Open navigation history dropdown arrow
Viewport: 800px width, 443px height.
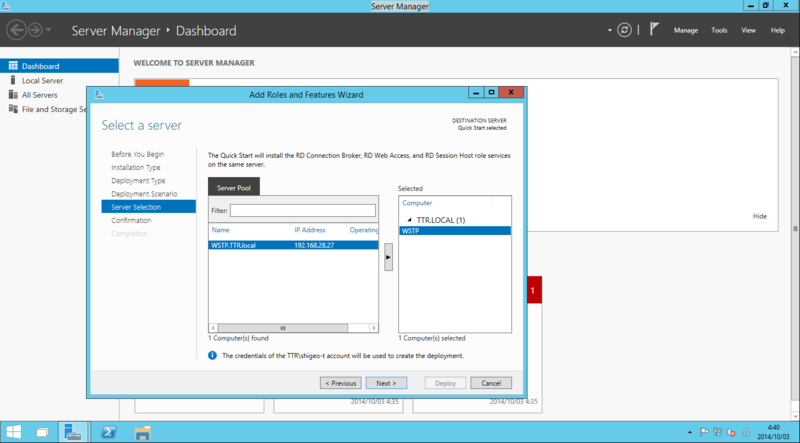pyautogui.click(x=48, y=30)
